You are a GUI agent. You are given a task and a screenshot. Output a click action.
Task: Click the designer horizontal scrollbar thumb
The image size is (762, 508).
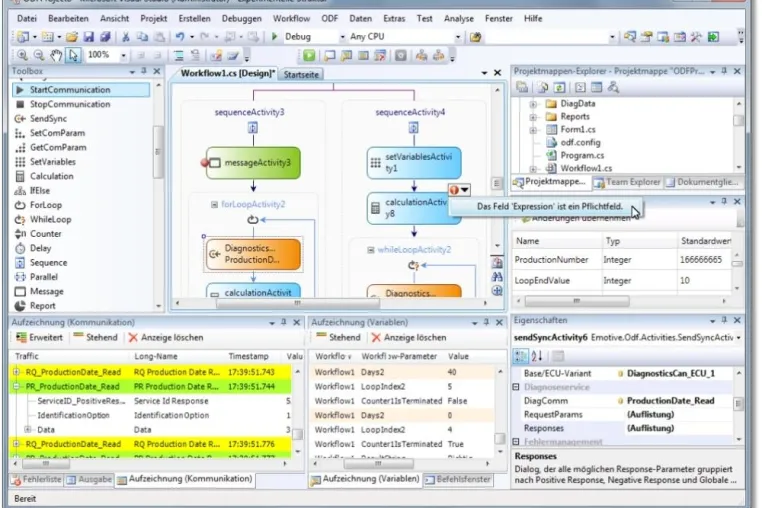(x=297, y=303)
